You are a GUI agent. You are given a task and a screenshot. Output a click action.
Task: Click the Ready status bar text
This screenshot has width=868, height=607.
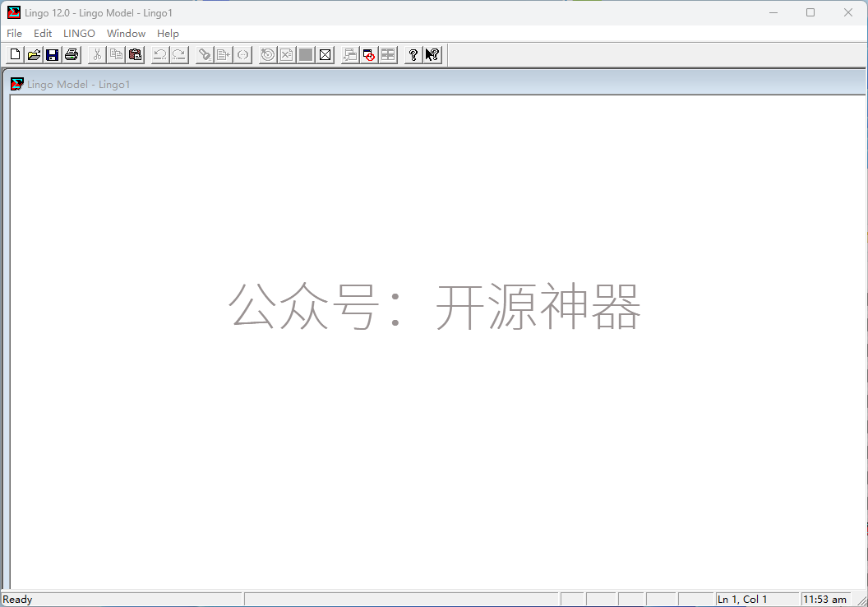(18, 600)
